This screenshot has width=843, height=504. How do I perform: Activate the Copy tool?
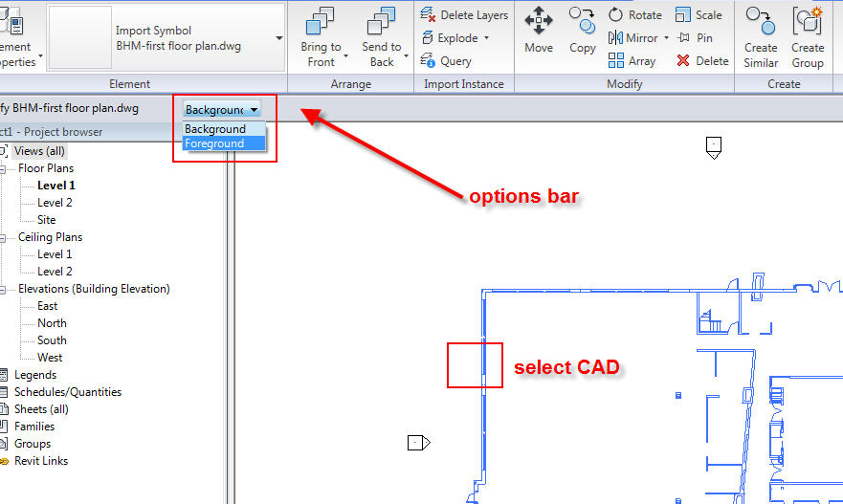tap(582, 30)
